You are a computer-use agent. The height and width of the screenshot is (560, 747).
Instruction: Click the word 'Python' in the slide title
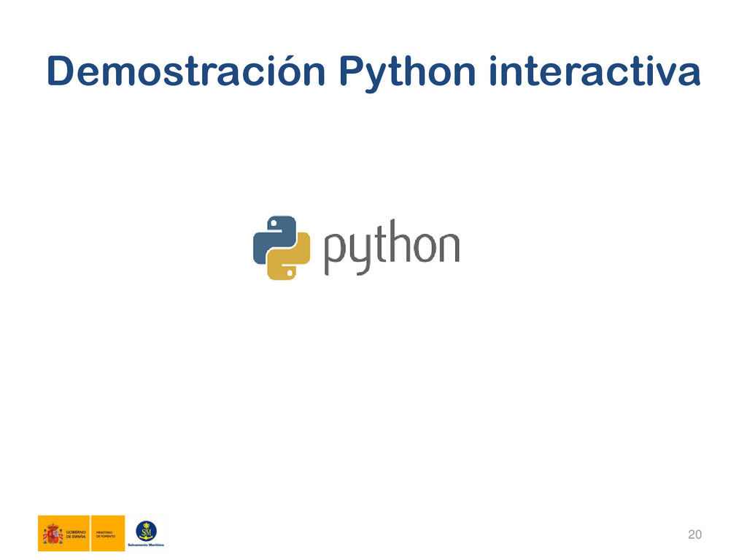[407, 71]
